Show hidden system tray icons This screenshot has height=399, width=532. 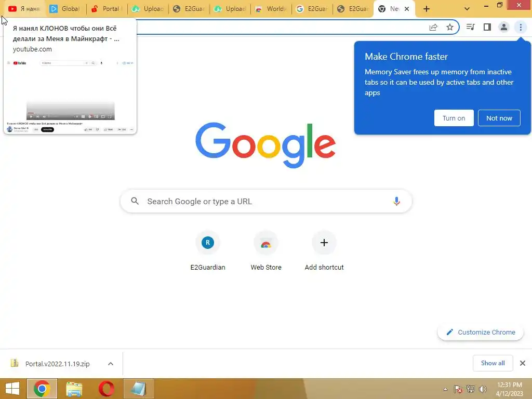(x=445, y=390)
